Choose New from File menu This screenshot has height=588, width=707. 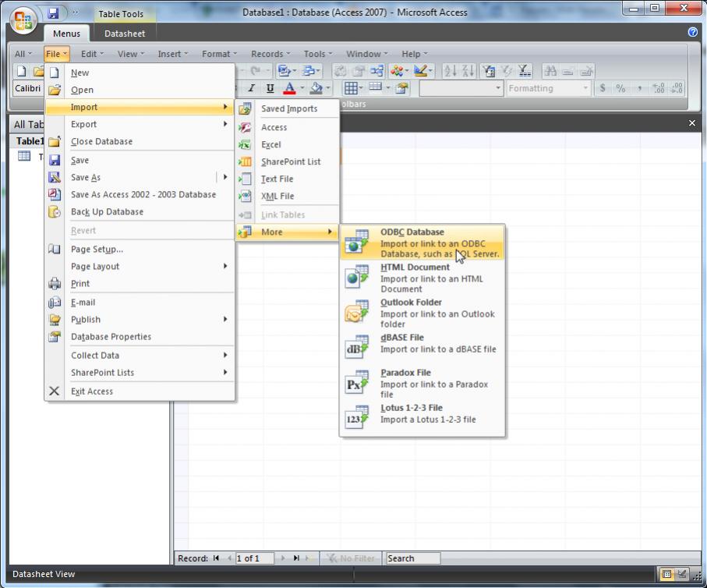coord(140,73)
